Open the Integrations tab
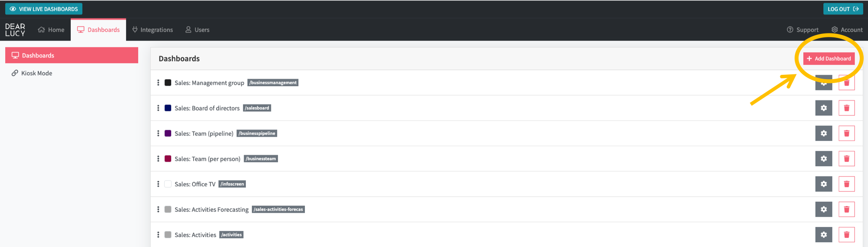 point(152,30)
